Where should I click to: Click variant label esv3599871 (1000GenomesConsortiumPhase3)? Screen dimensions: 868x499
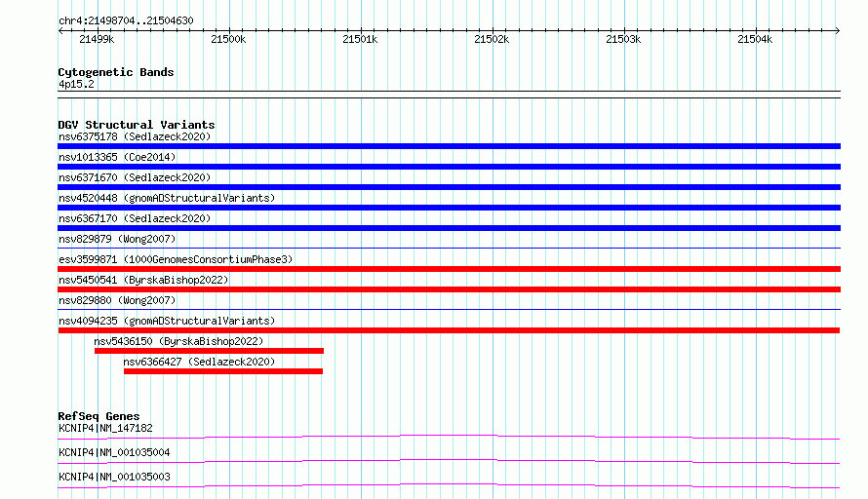(176, 259)
